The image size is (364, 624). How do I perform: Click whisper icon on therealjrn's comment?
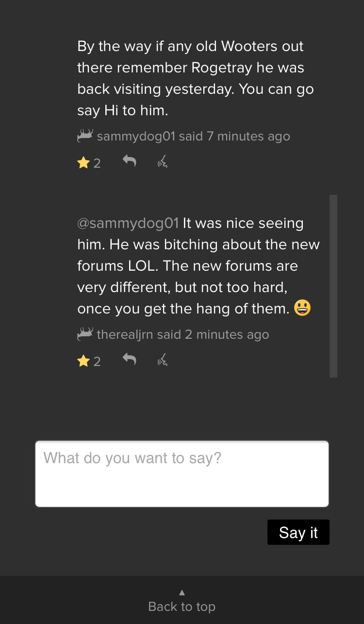[x=163, y=361]
